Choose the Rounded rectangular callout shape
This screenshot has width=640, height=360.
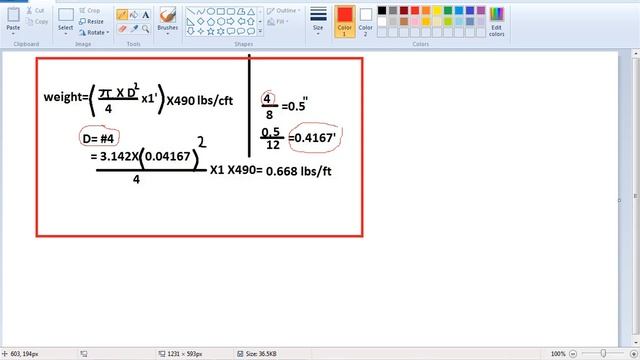231,31
